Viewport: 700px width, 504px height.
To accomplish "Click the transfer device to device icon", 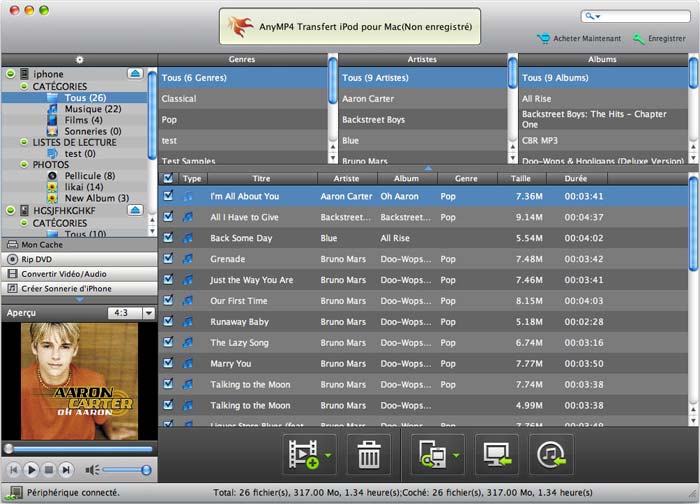I will tap(432, 454).
